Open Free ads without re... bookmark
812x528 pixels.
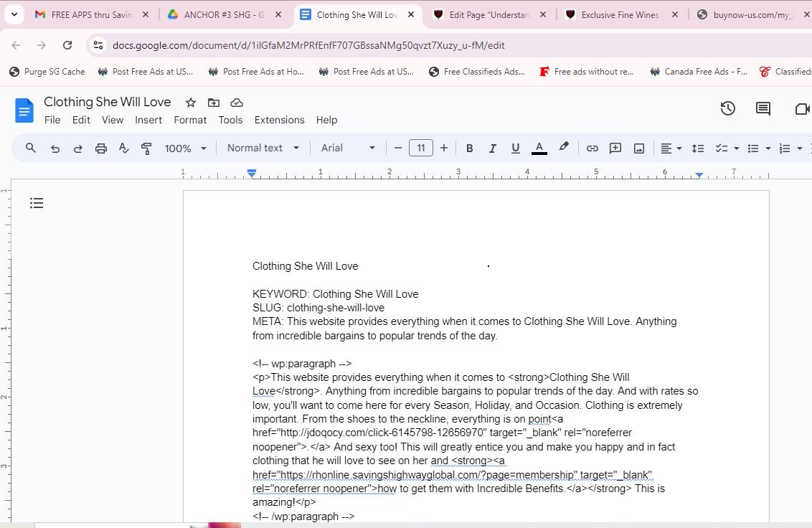[586, 72]
